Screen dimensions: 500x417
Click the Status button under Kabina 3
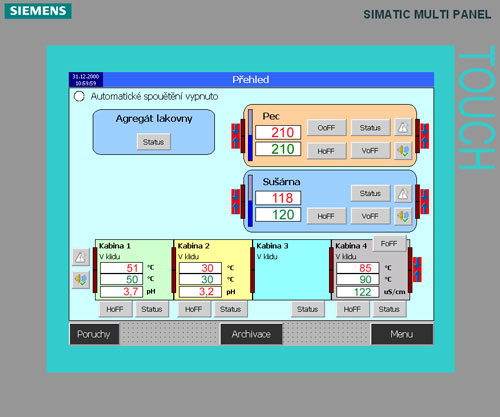(308, 309)
